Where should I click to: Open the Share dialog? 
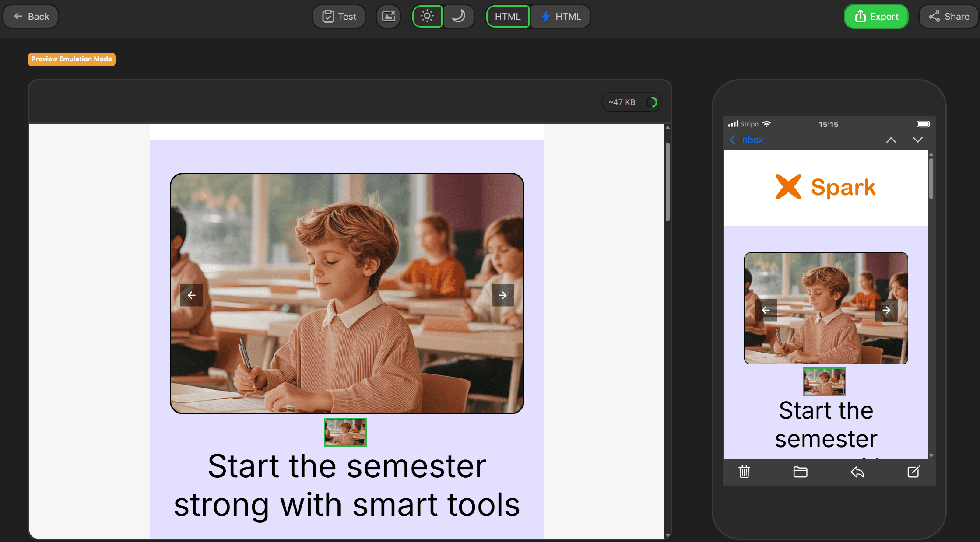[948, 16]
